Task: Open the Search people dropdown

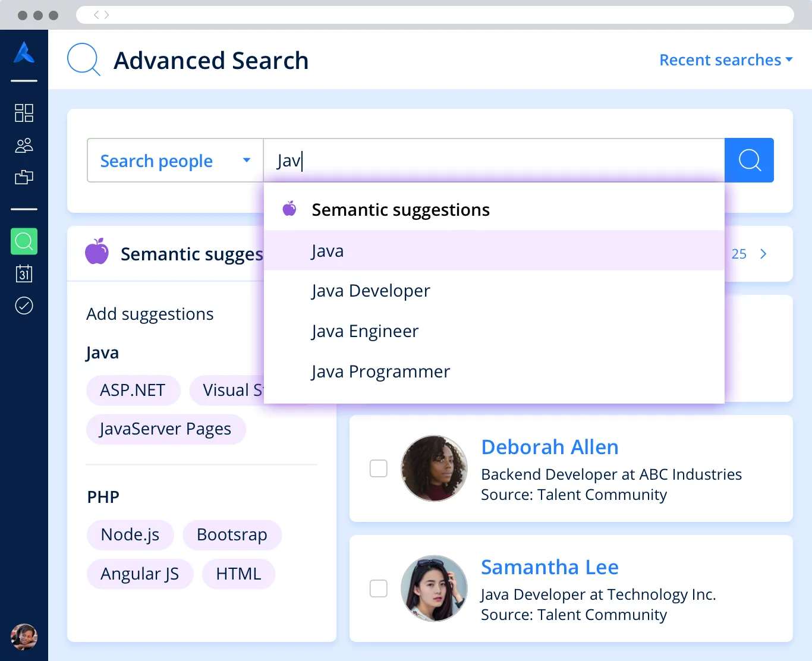Action: pyautogui.click(x=175, y=160)
